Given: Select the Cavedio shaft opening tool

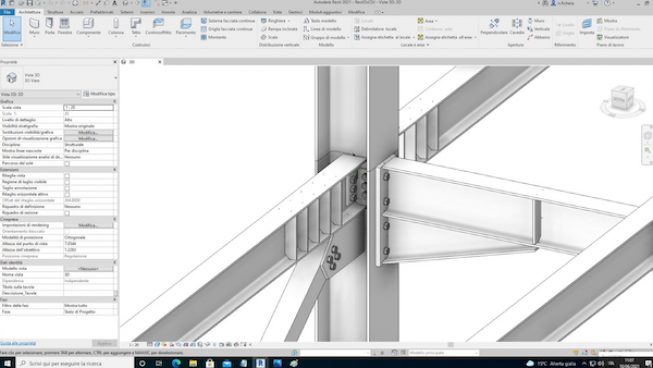Looking at the screenshot, I should 517,26.
